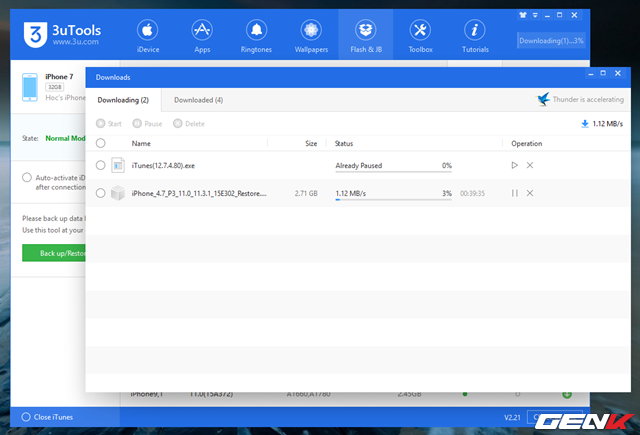Screen dimensions: 640x435
Task: Click the iPhone firmware package icon
Action: (x=118, y=193)
